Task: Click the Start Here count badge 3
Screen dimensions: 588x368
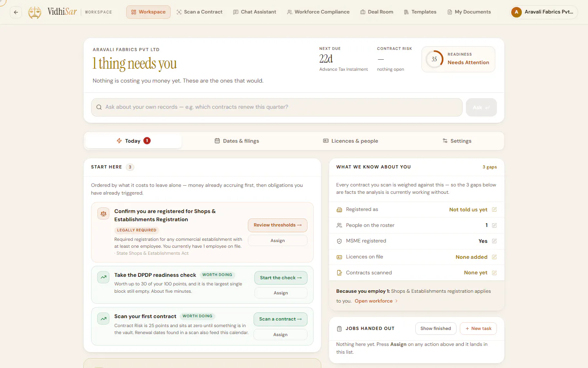Action: (130, 167)
